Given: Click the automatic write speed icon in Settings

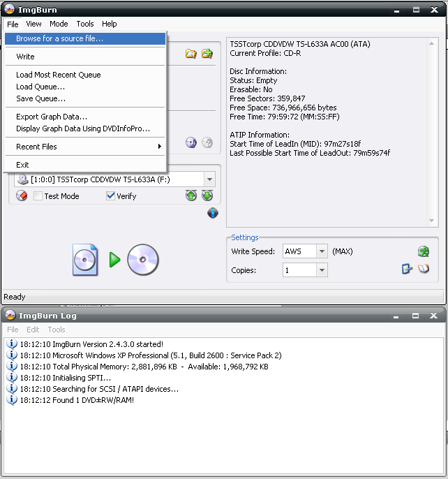Looking at the screenshot, I should (424, 251).
